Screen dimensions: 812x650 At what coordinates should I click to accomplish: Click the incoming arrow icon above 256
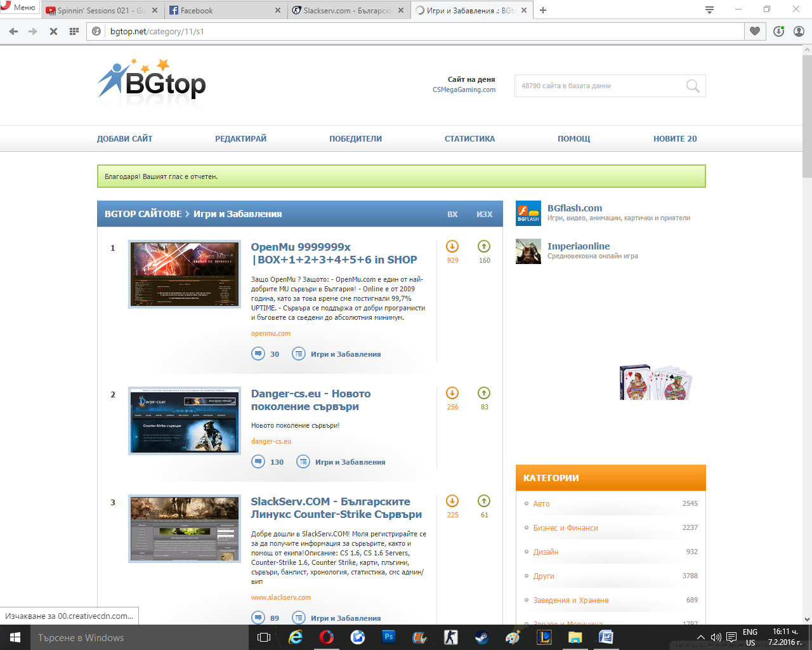[x=452, y=393]
